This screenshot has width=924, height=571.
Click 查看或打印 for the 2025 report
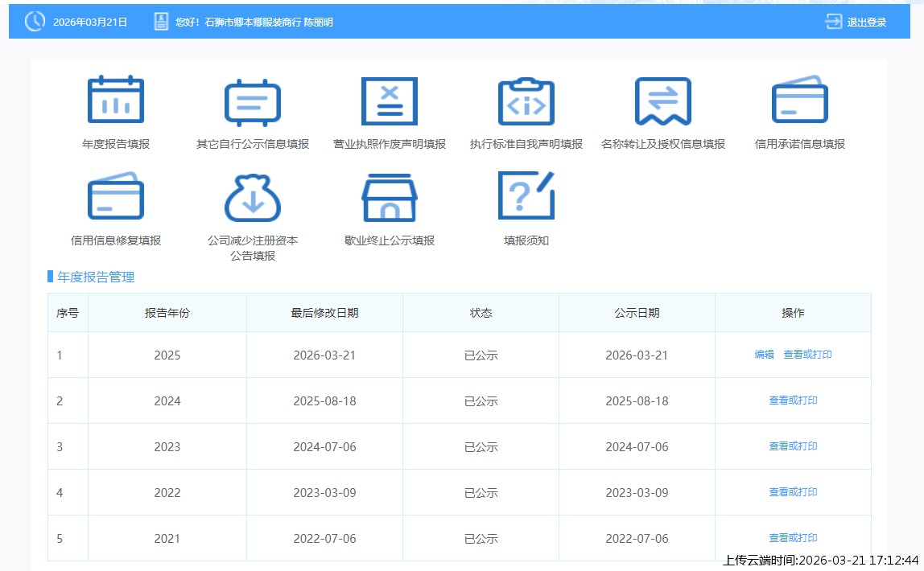[x=807, y=355]
